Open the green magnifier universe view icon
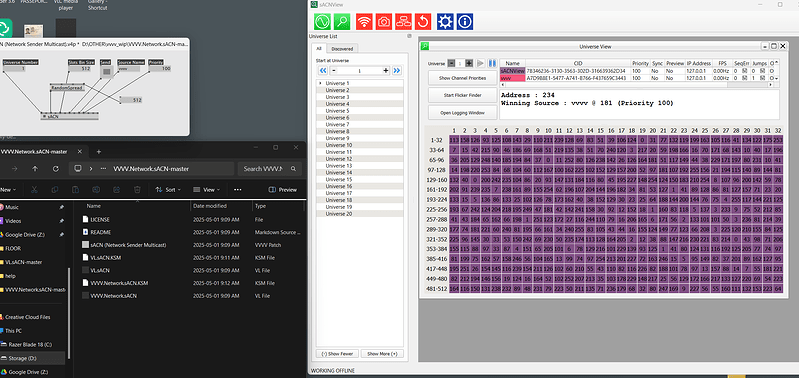 coord(342,21)
